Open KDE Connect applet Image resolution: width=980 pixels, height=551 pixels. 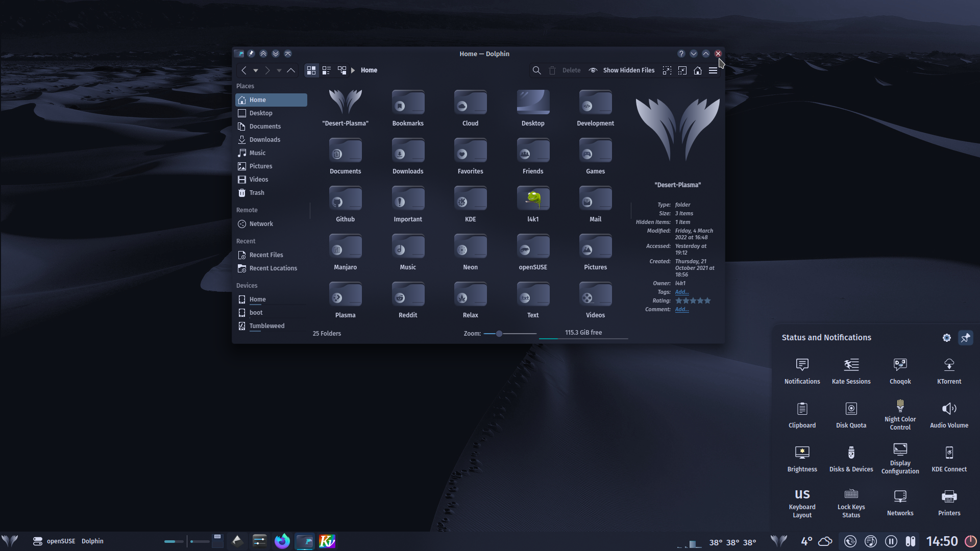pyautogui.click(x=949, y=459)
